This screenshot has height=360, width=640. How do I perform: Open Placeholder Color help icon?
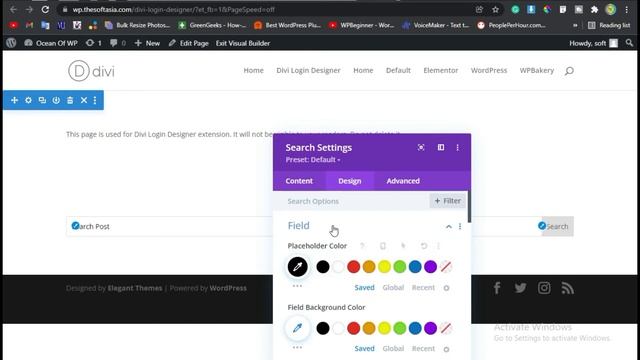[x=362, y=246]
